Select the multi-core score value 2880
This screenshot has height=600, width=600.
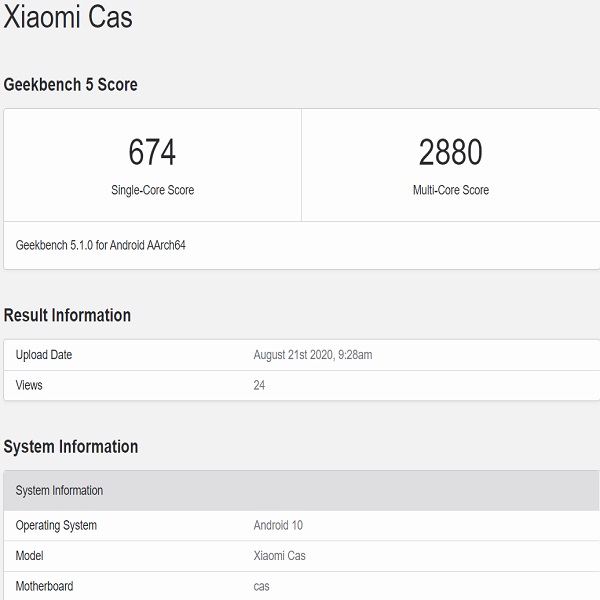(x=450, y=152)
